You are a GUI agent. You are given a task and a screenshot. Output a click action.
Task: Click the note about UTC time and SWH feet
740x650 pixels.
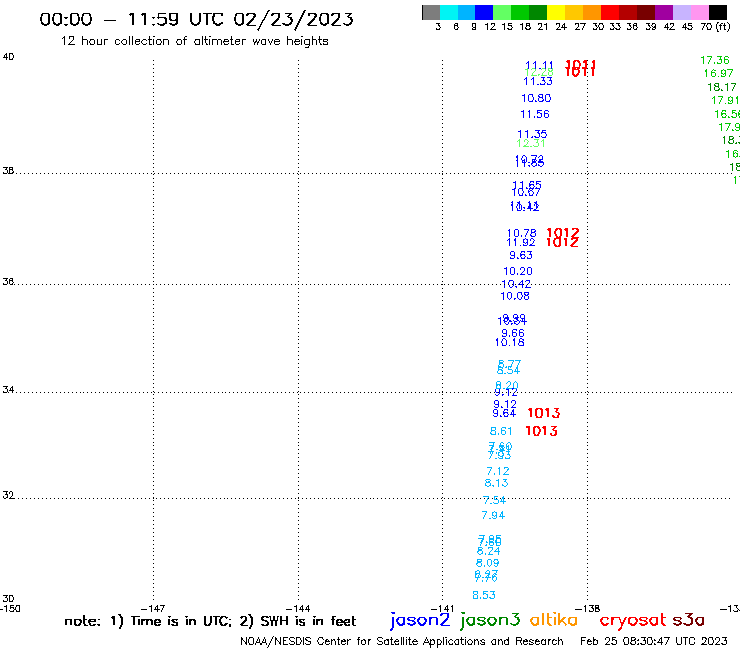(x=210, y=621)
